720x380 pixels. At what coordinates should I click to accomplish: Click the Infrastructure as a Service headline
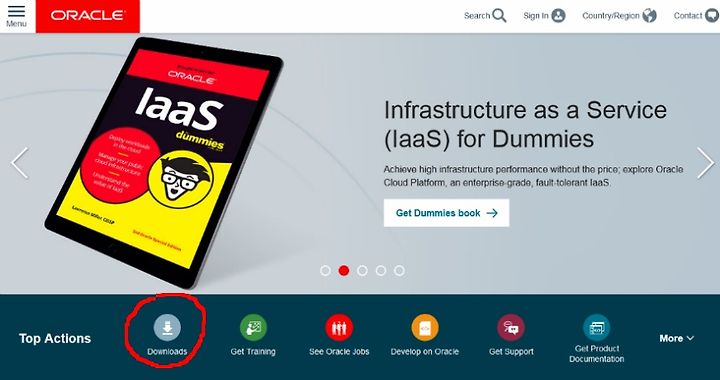pyautogui.click(x=525, y=124)
